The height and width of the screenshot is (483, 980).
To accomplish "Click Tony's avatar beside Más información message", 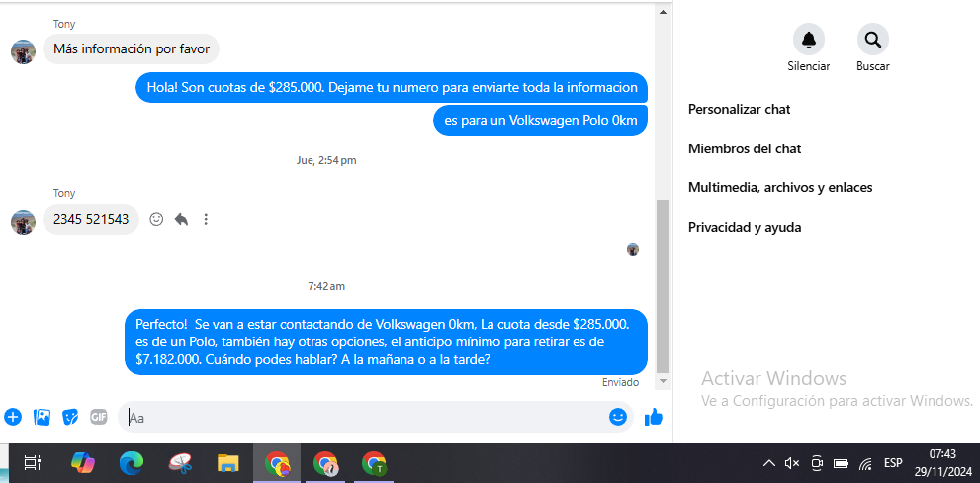I will tap(23, 51).
